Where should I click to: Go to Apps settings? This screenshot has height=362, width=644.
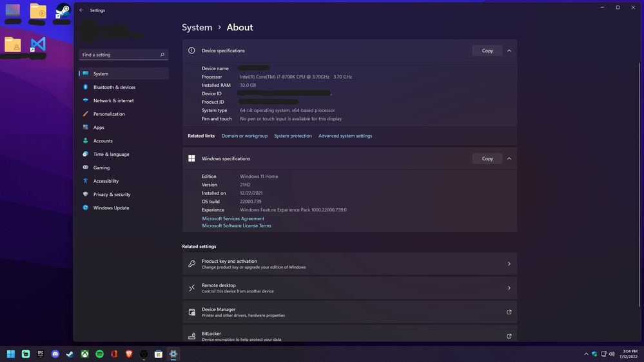coord(124,128)
